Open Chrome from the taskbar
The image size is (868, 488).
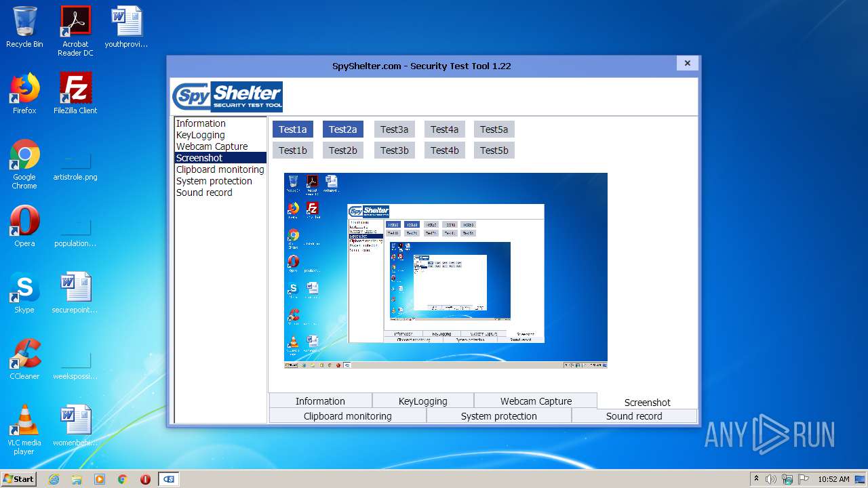[x=123, y=479]
